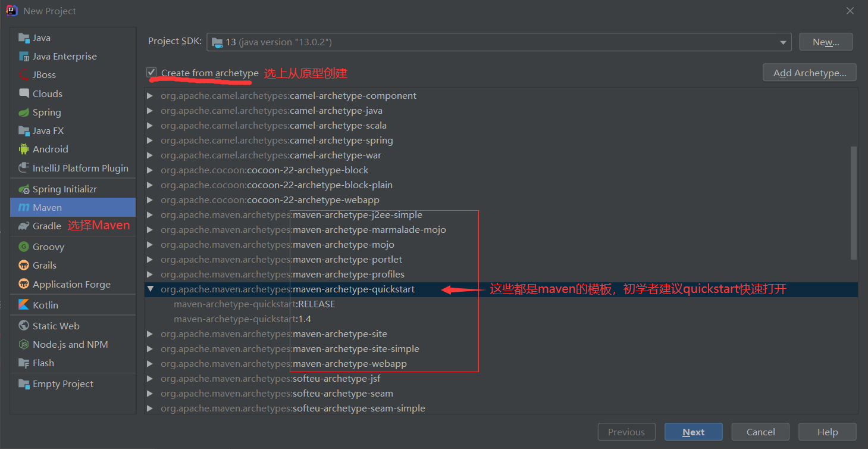Expand the camel-archetype-component node
Image resolution: width=868 pixels, height=449 pixels.
point(150,96)
